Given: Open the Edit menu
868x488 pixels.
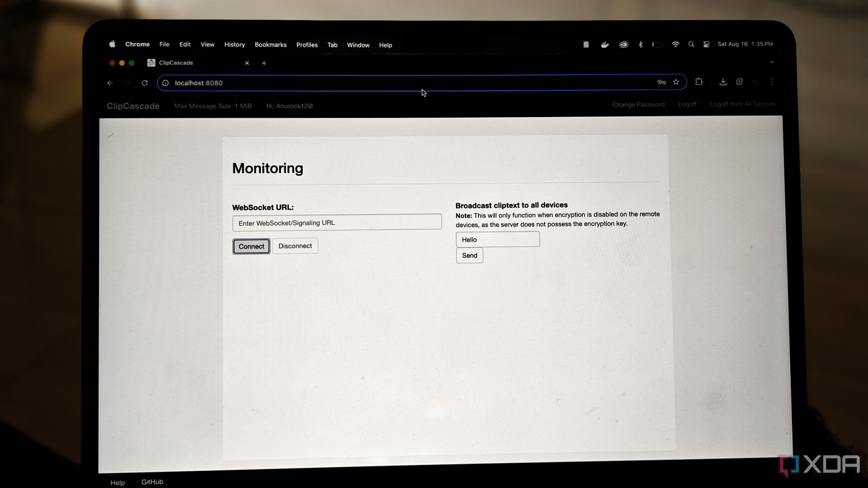Looking at the screenshot, I should point(185,44).
